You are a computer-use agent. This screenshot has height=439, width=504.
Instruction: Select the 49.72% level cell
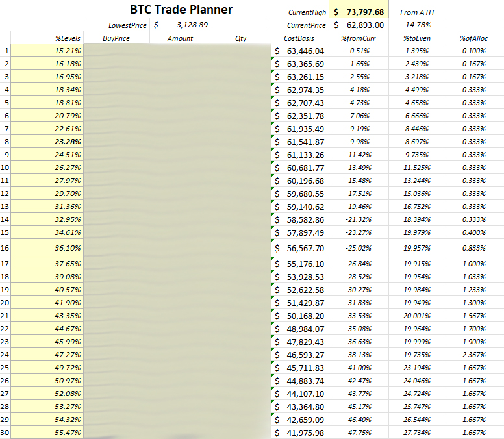pyautogui.click(x=47, y=368)
